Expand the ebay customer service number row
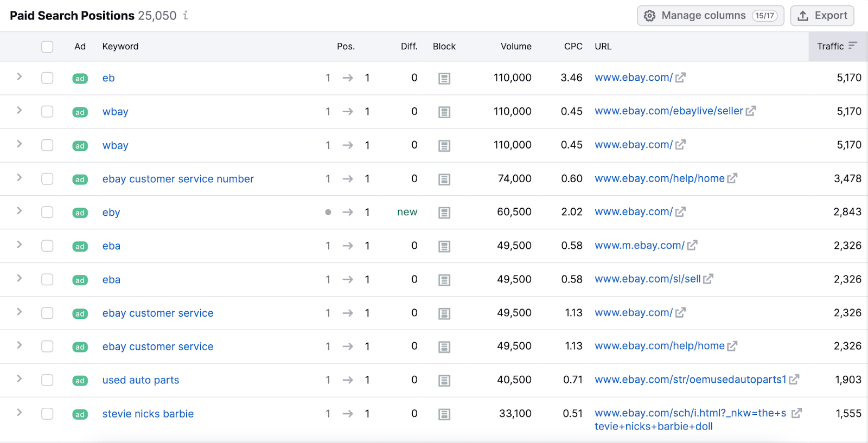This screenshot has height=443, width=868. click(20, 177)
